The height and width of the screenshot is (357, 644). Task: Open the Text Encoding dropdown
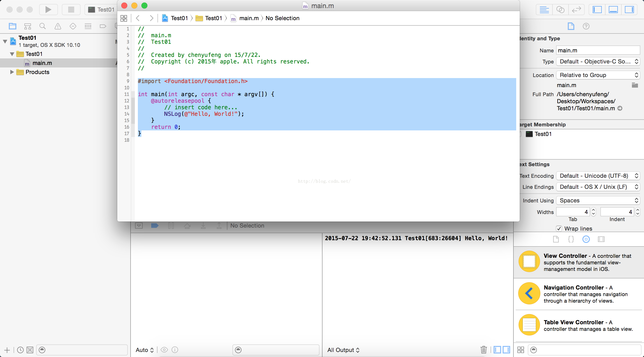click(598, 176)
